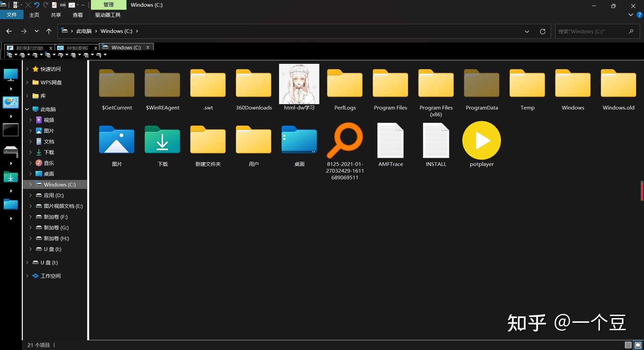The image size is (644, 350).
Task: Go back with the back arrow
Action: point(9,31)
